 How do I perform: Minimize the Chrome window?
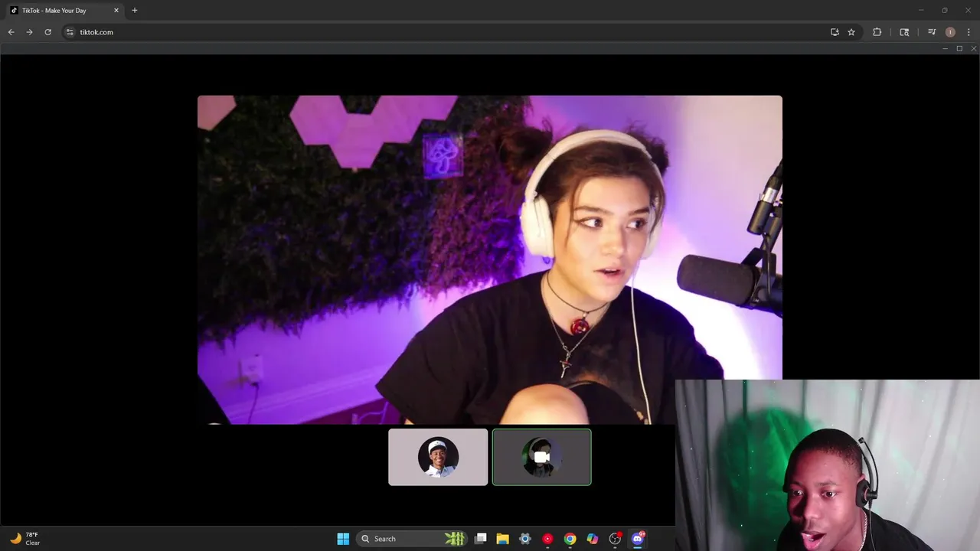921,11
